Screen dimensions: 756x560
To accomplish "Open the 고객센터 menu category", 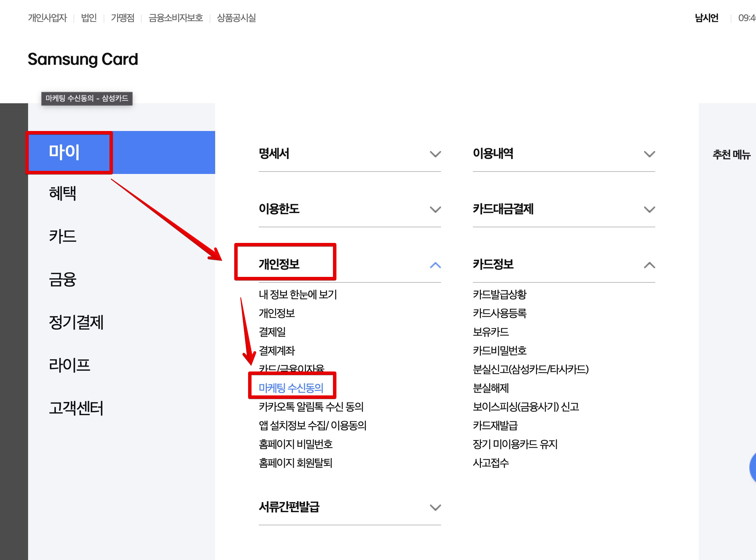I will 76,408.
